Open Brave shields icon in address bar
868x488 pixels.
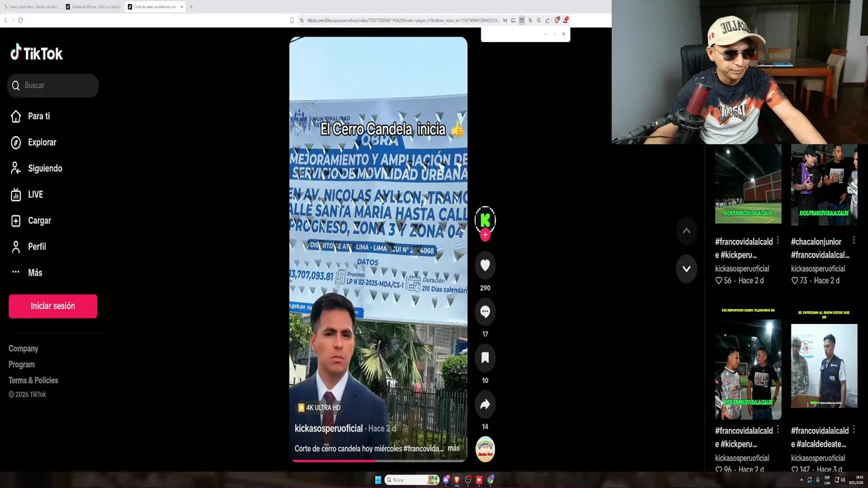click(557, 20)
